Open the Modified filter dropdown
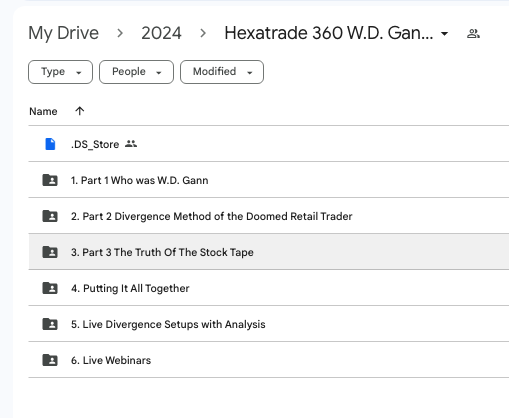The height and width of the screenshot is (418, 509). (222, 72)
